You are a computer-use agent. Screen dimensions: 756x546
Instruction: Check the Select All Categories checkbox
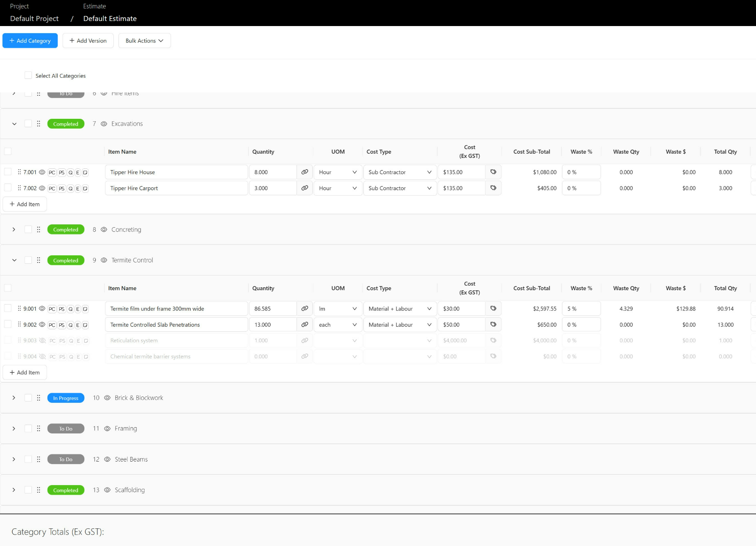[x=28, y=75]
